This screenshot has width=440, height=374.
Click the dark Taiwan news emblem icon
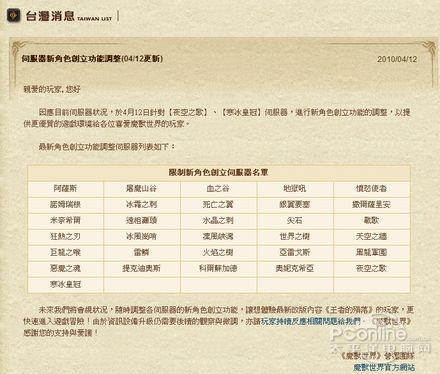click(14, 15)
